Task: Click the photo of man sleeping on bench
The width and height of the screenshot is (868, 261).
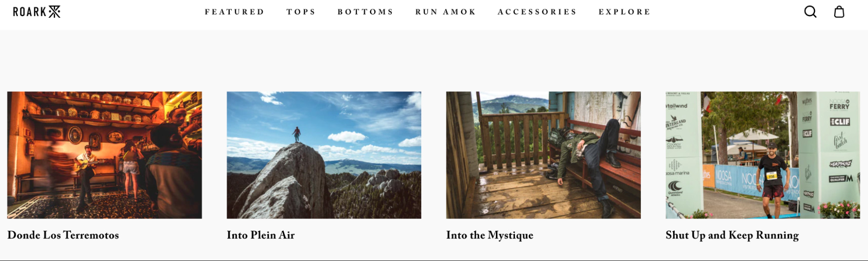Action: click(x=543, y=155)
